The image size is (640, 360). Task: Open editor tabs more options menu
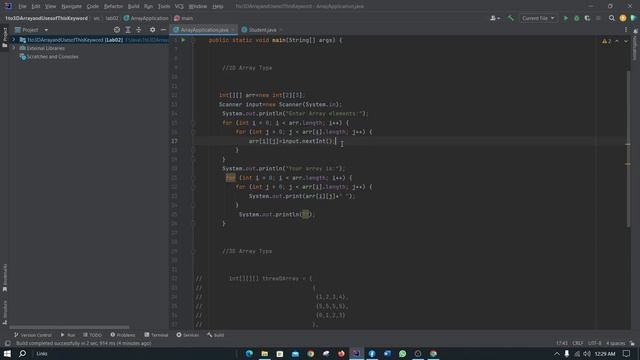tap(626, 30)
